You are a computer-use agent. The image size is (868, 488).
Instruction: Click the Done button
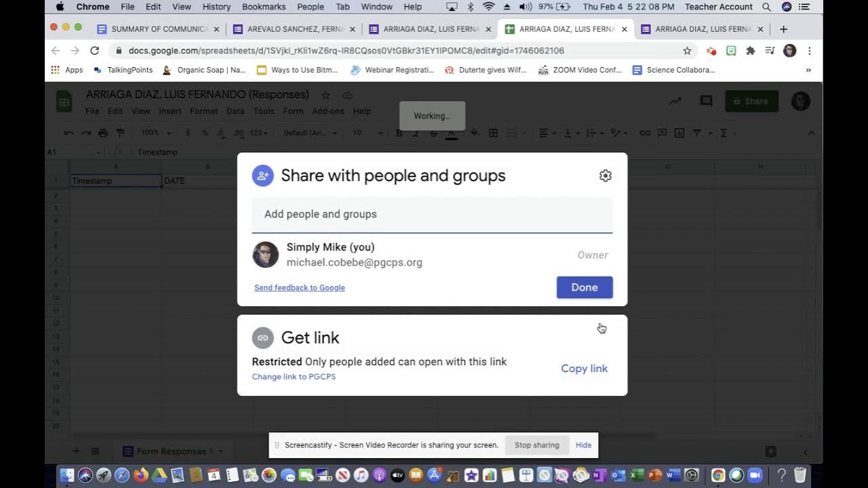point(585,287)
